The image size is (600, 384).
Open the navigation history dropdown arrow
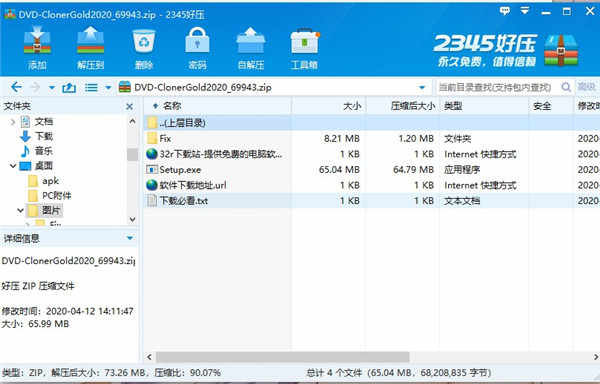coord(52,88)
